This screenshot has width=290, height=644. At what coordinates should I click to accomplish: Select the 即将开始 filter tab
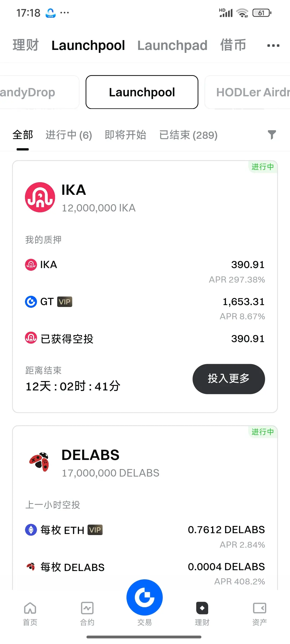(x=125, y=135)
